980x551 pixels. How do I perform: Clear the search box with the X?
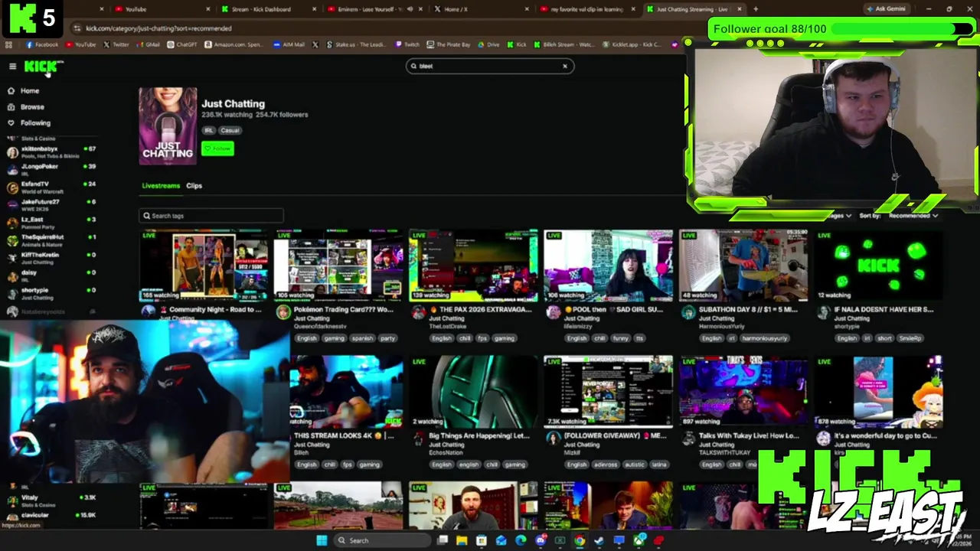[565, 66]
